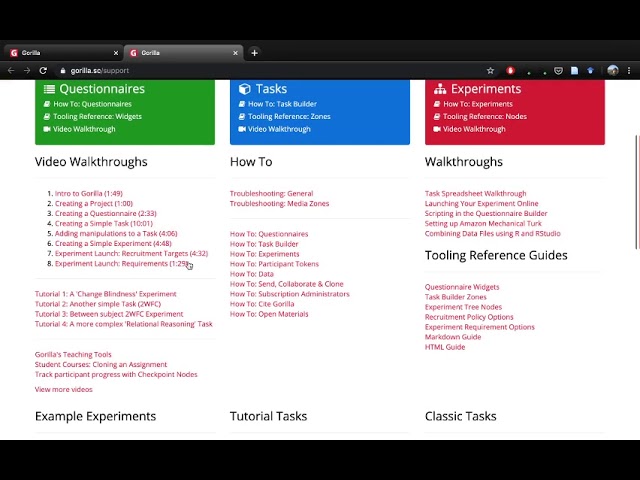Click book icon beside How To: Experiments
The height and width of the screenshot is (480, 640).
pos(437,104)
